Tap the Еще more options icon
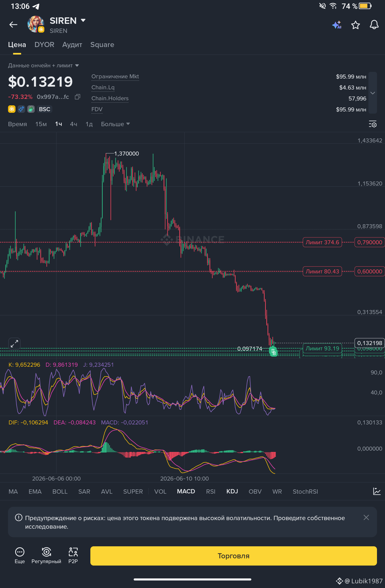 (x=20, y=555)
